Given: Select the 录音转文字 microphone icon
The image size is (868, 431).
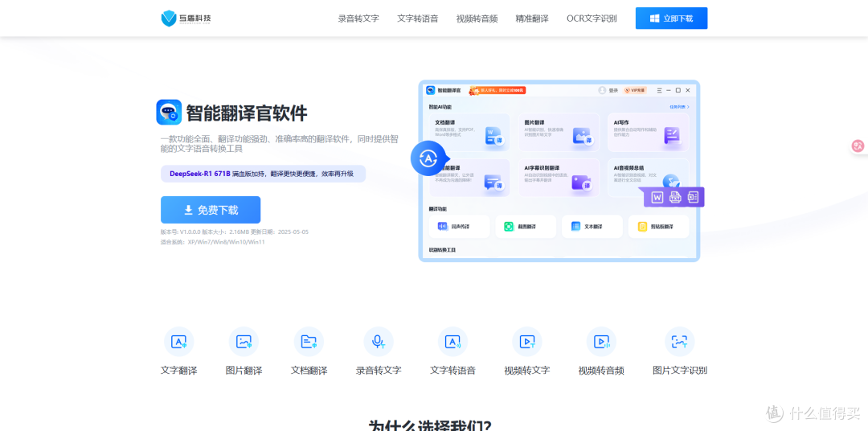Looking at the screenshot, I should tap(379, 342).
